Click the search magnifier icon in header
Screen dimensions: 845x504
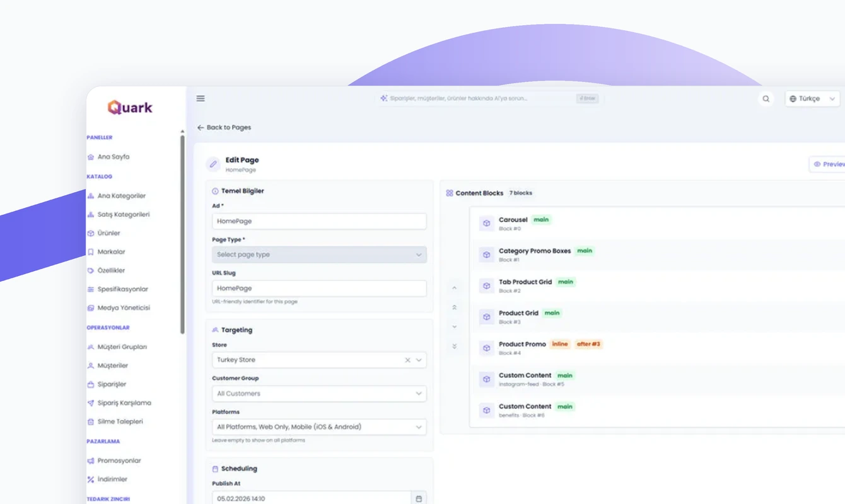click(766, 99)
